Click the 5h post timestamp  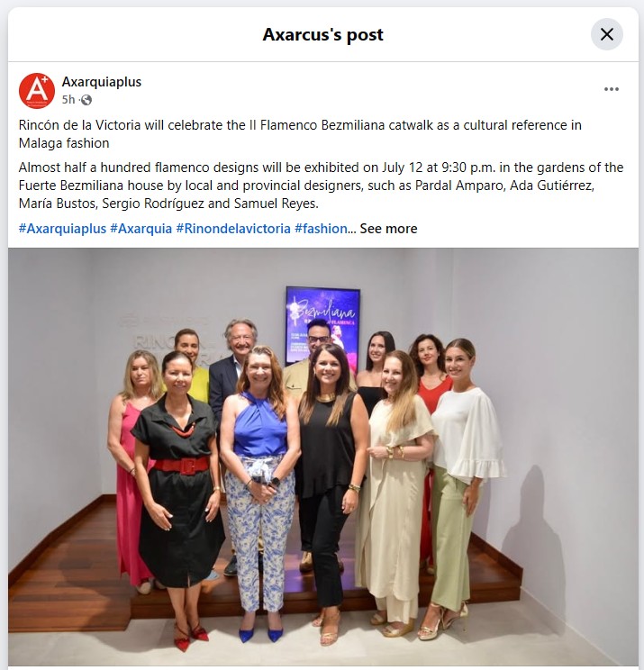[x=68, y=100]
